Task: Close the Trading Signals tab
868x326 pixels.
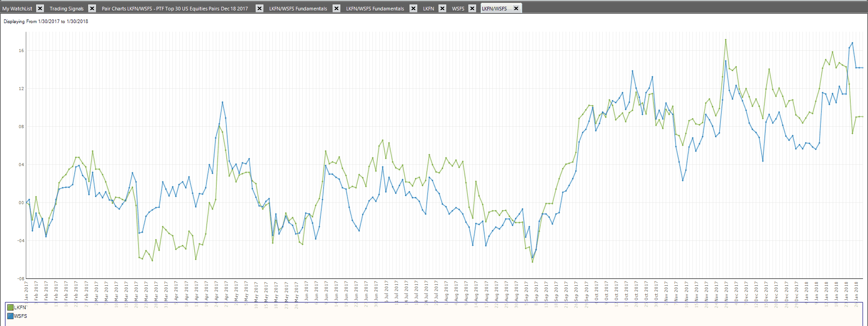Action: pyautogui.click(x=92, y=8)
